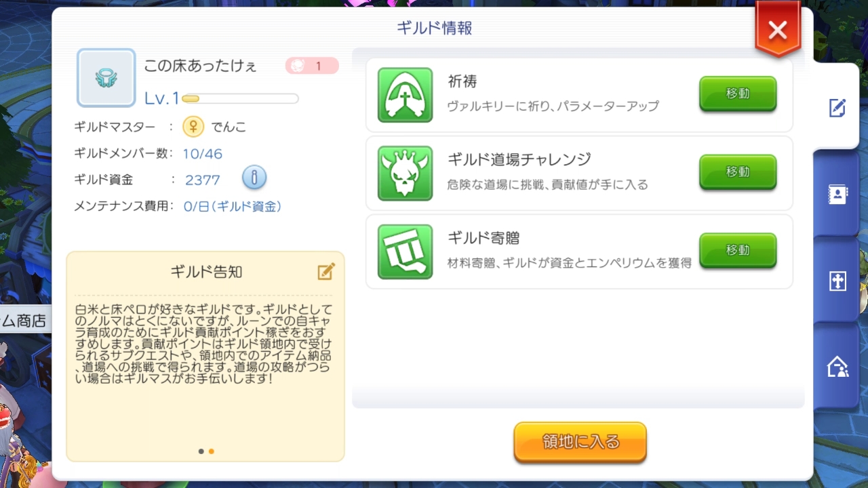Click the guild Lv.1 experience bar
Viewport: 868px width, 488px height.
[240, 99]
